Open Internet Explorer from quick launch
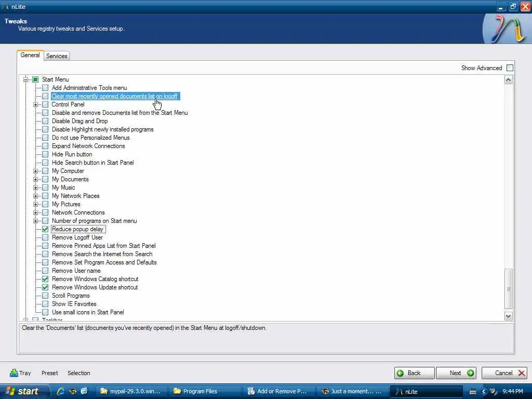Image resolution: width=532 pixels, height=399 pixels. pyautogui.click(x=61, y=391)
